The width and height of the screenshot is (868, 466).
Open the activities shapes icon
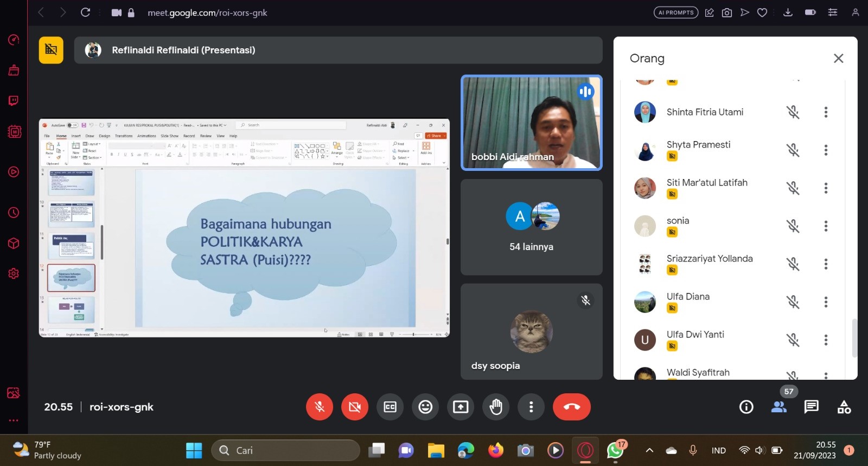[844, 407]
